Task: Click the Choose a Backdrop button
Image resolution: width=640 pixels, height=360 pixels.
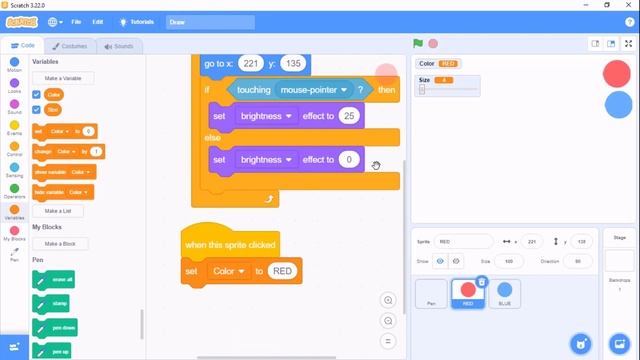Action: tap(620, 344)
